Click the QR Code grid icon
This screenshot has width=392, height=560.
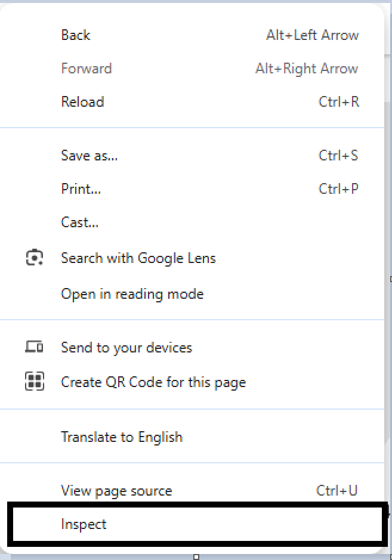point(35,381)
